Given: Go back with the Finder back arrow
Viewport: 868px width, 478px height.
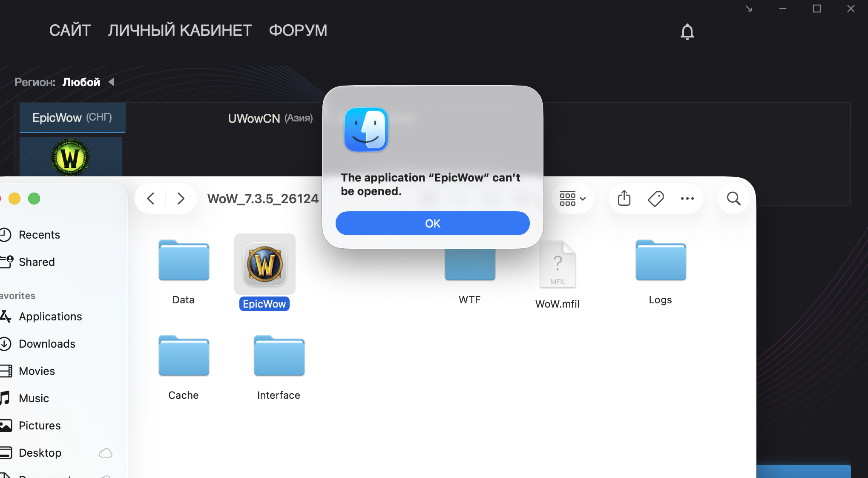Looking at the screenshot, I should [150, 199].
